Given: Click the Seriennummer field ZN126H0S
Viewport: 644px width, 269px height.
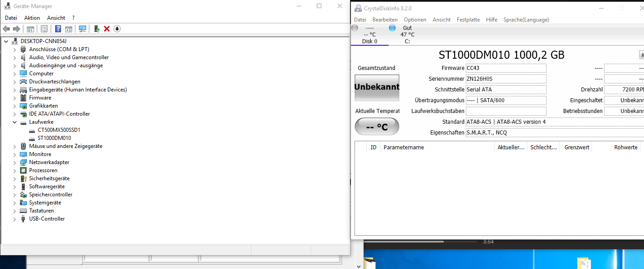Looking at the screenshot, I should click(506, 79).
